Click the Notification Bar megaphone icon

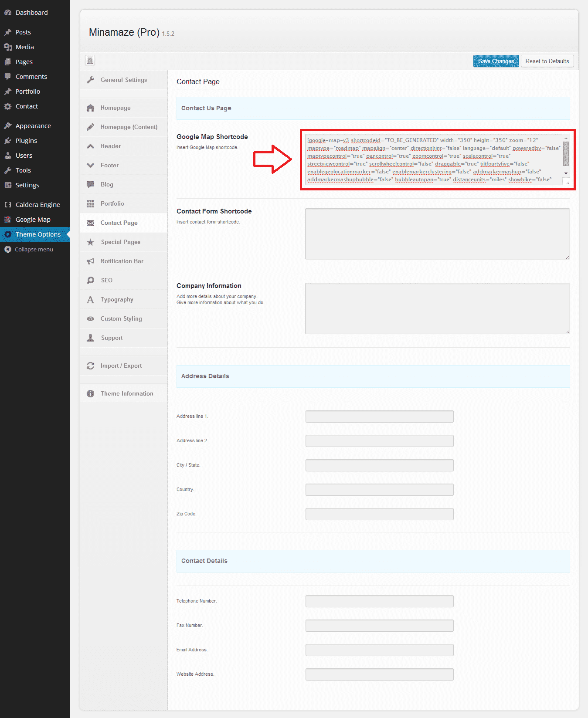[91, 261]
